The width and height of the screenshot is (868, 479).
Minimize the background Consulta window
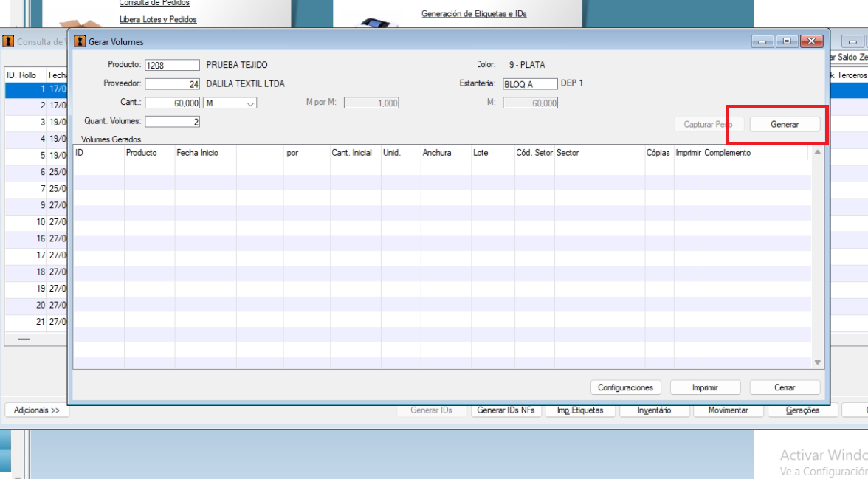(852, 41)
